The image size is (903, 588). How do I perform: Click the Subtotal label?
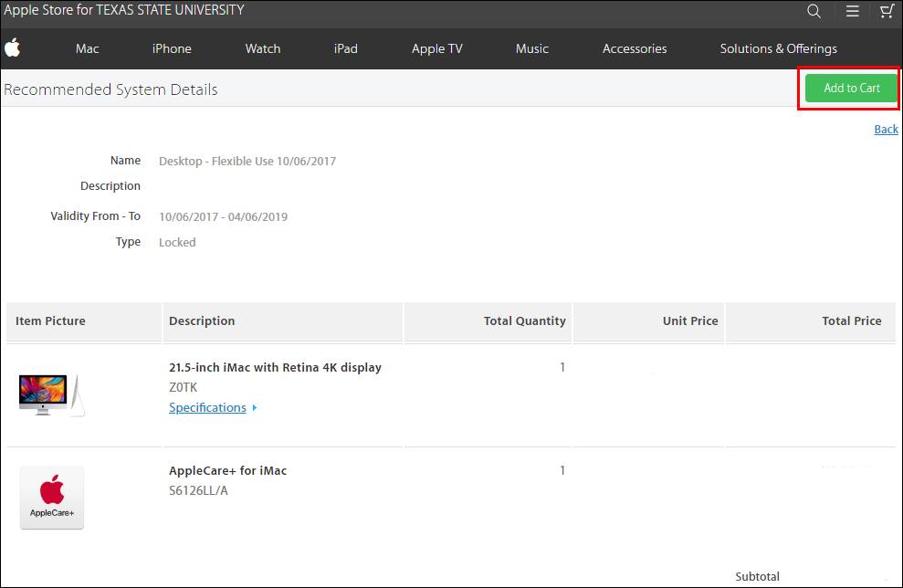click(757, 576)
